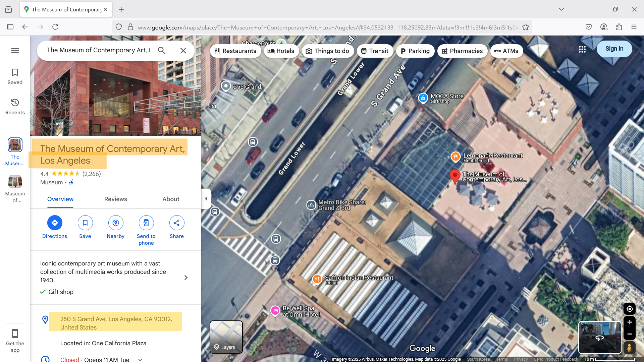Reload the page in browser toolbar

click(55, 27)
